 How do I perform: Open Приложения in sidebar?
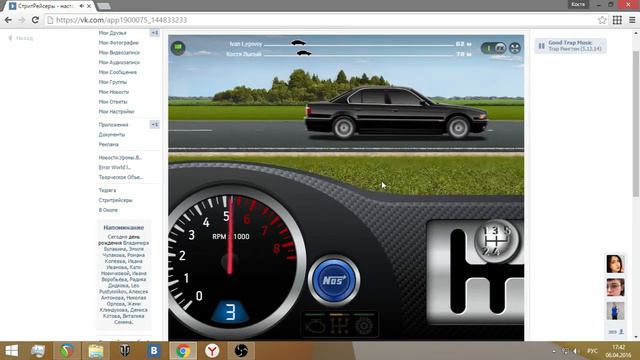(113, 124)
